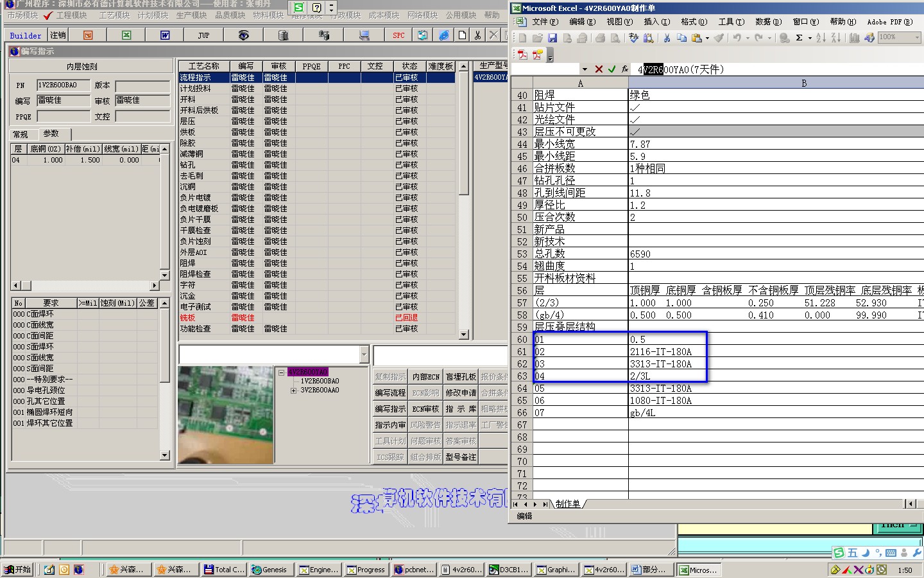Click the Excel Sort Descending icon

tap(835, 38)
